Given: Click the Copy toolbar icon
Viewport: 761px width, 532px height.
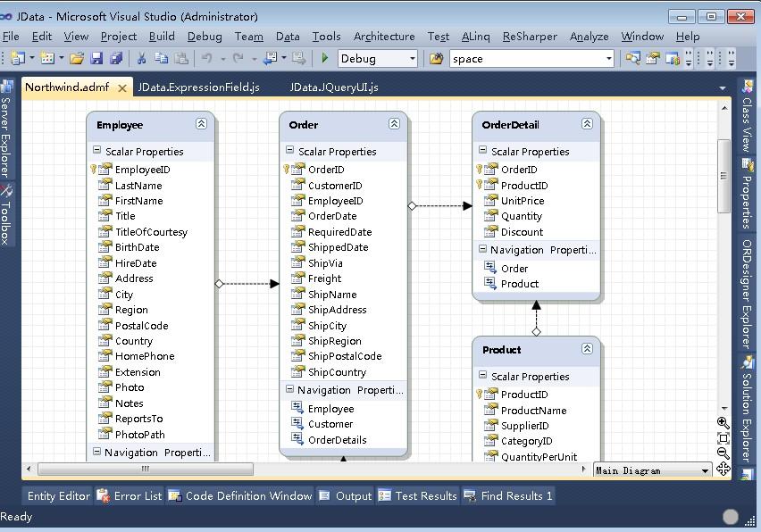Looking at the screenshot, I should 161,59.
